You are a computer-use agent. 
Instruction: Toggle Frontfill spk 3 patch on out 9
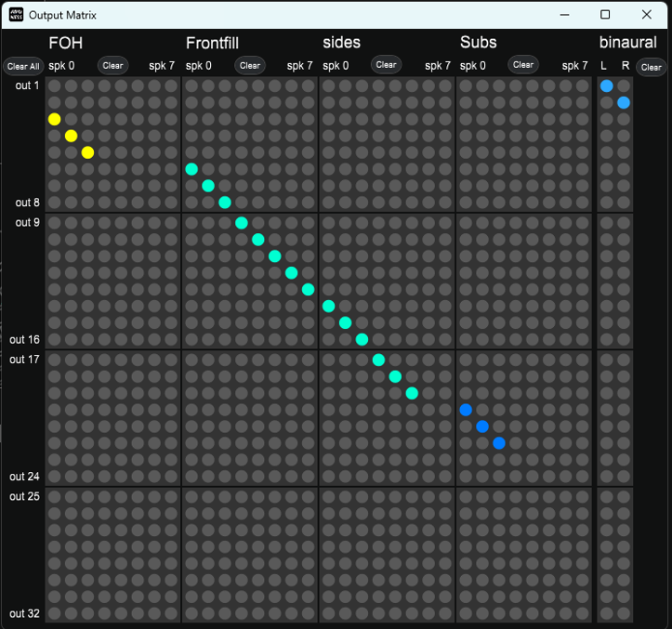(242, 223)
